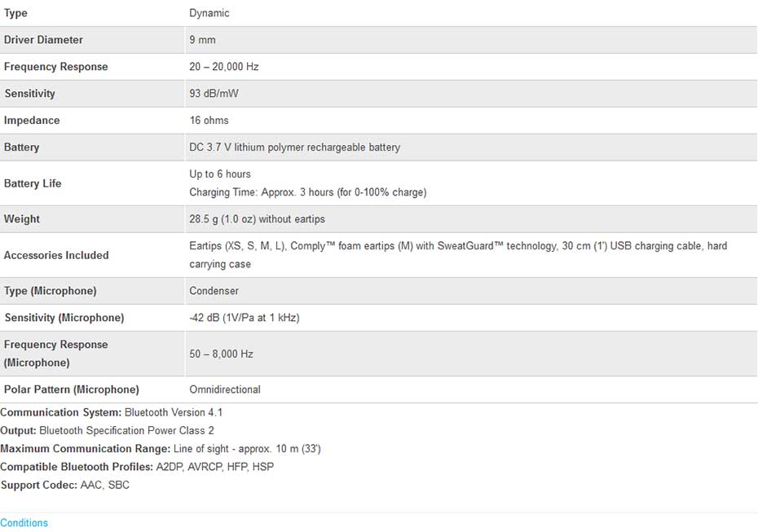Click the Battery Life label

[x=33, y=183]
